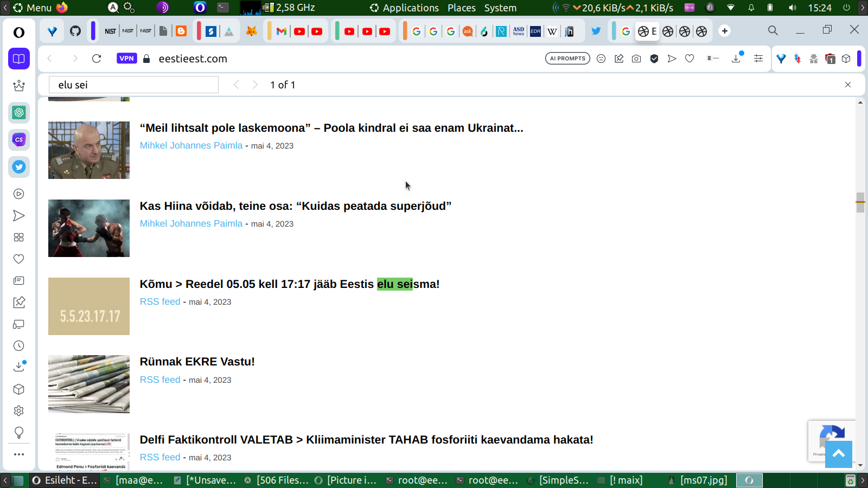
Task: Launch Firefox from the top panel
Action: coord(62,8)
